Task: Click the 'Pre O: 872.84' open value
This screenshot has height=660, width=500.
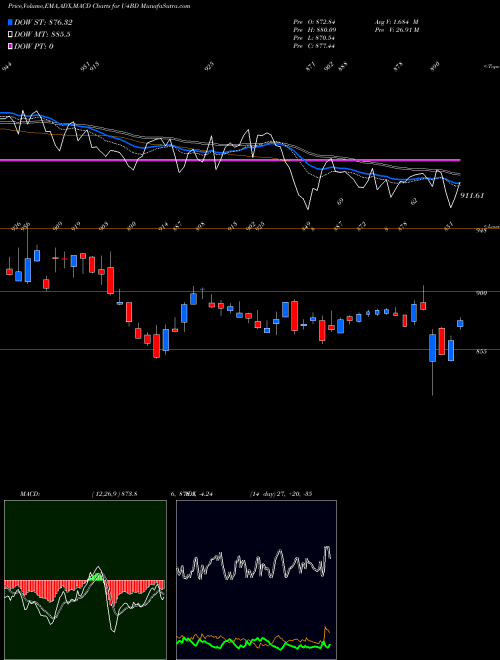Action: (x=314, y=21)
